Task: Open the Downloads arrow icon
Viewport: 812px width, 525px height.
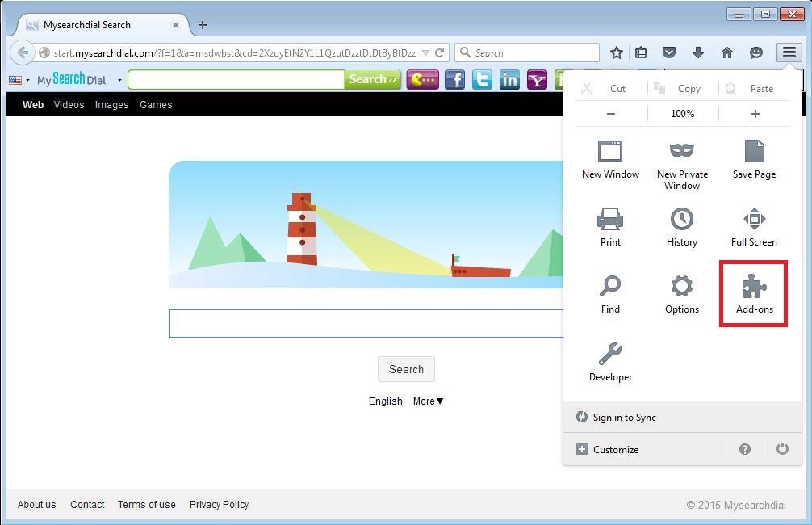Action: 698,52
